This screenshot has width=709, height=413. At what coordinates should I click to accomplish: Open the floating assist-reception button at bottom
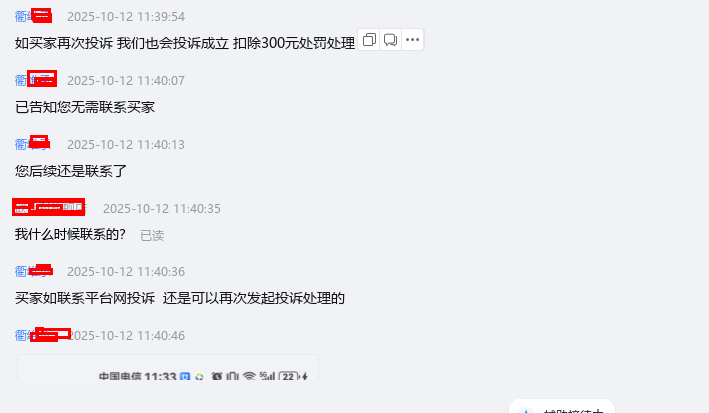click(x=562, y=407)
